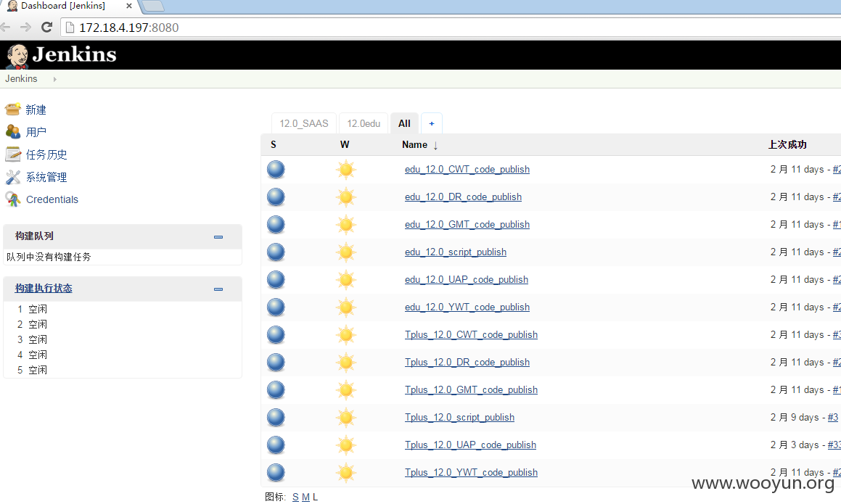
Task: Sort jobs by 上次成功 column
Action: [x=787, y=145]
